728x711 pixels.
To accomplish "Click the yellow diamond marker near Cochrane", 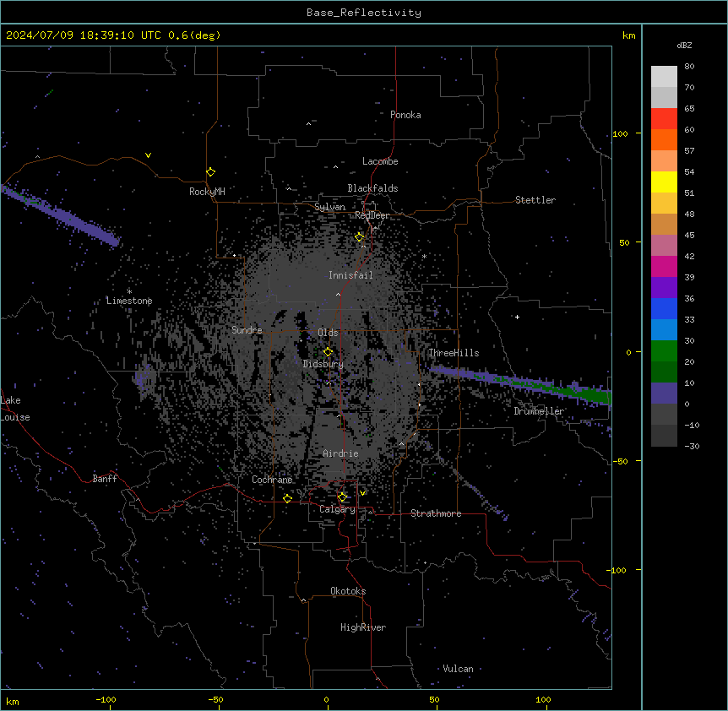I will (x=287, y=498).
